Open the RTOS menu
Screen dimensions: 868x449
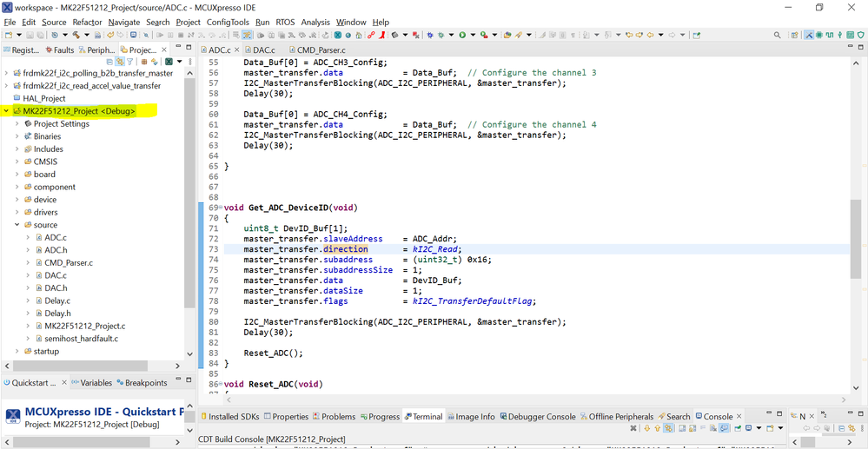[286, 22]
